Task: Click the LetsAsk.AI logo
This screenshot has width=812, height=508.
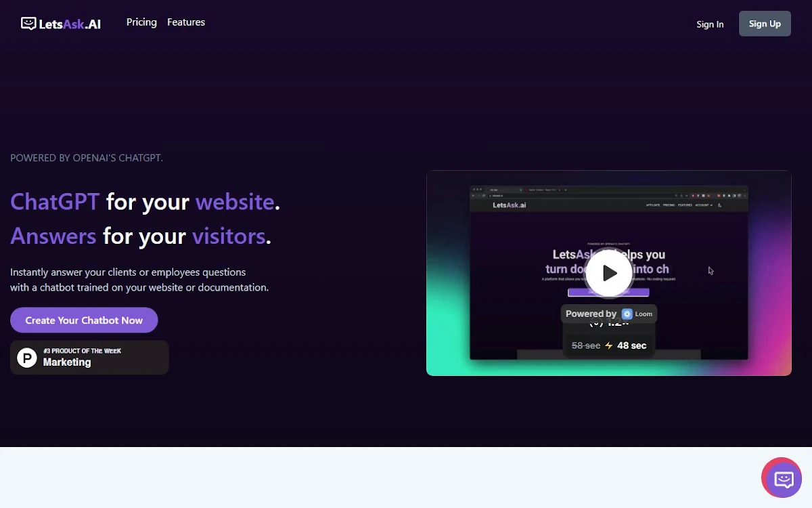Action: 61,24
